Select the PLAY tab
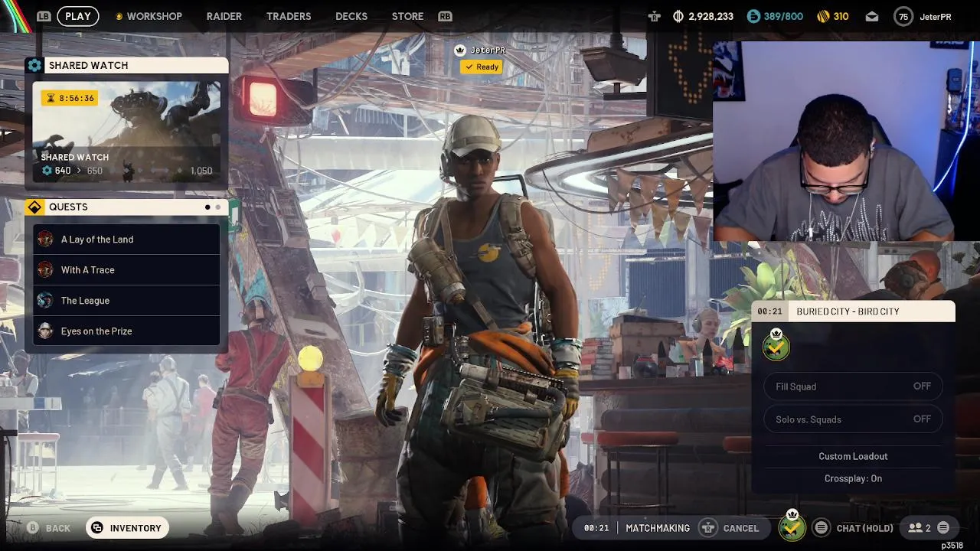 point(78,16)
